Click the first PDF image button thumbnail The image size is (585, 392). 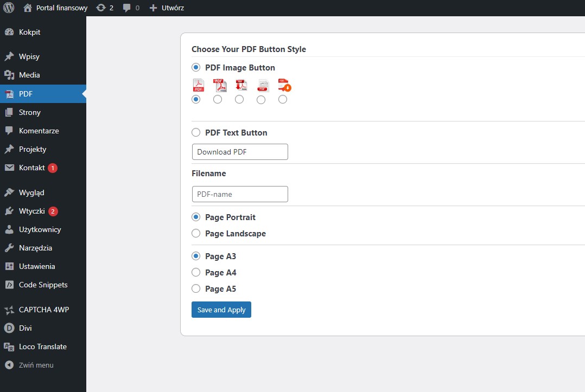[199, 85]
